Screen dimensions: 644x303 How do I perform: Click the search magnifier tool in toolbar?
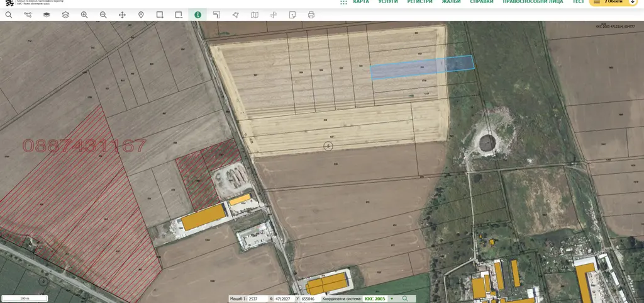pyautogui.click(x=9, y=14)
